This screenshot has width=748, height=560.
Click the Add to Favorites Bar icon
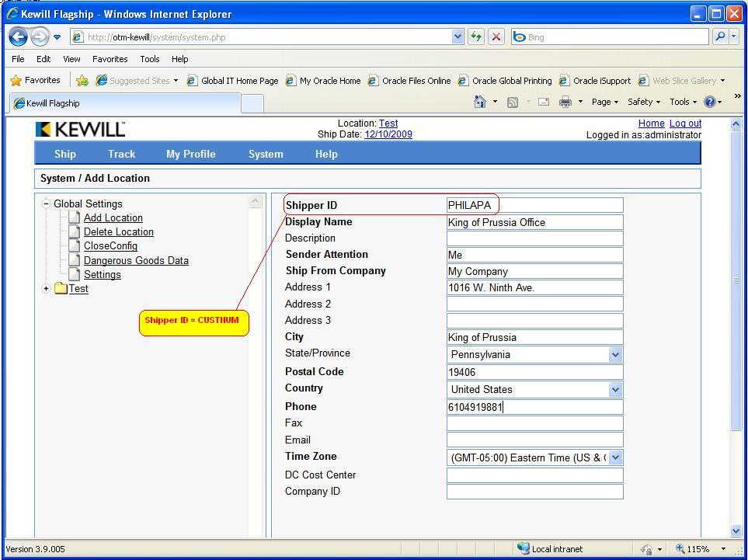pos(82,80)
